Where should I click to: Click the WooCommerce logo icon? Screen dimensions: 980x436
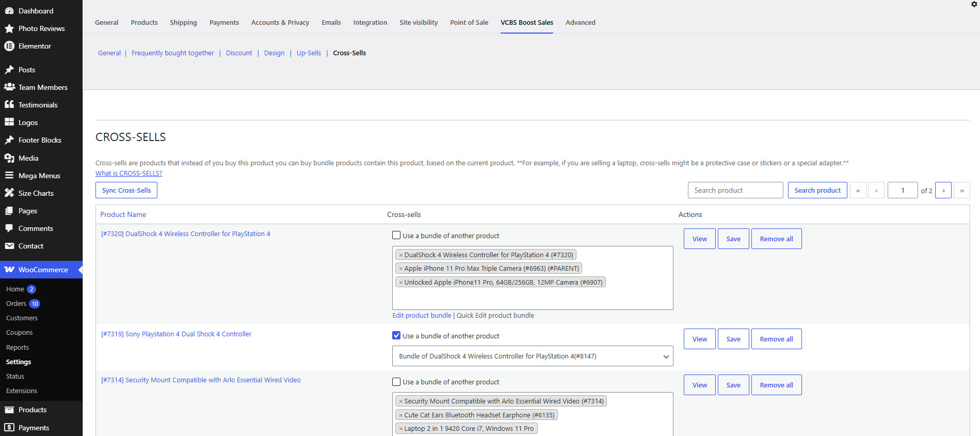pyautogui.click(x=9, y=270)
